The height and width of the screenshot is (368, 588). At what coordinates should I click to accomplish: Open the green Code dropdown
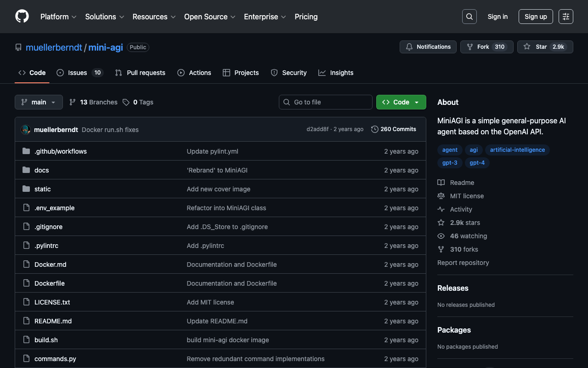(x=401, y=102)
